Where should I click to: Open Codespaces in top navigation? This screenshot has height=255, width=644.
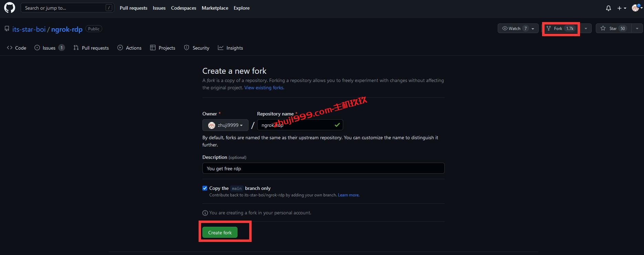point(183,8)
